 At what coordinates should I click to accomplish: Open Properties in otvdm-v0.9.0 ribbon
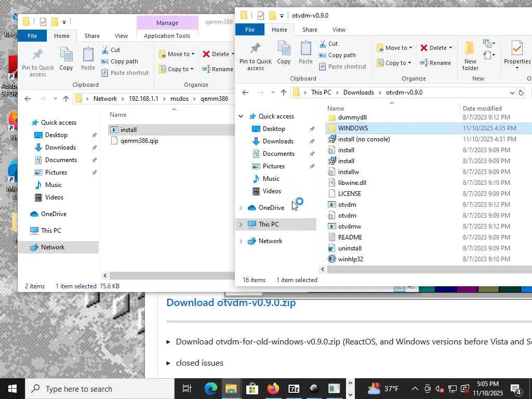[x=517, y=54]
